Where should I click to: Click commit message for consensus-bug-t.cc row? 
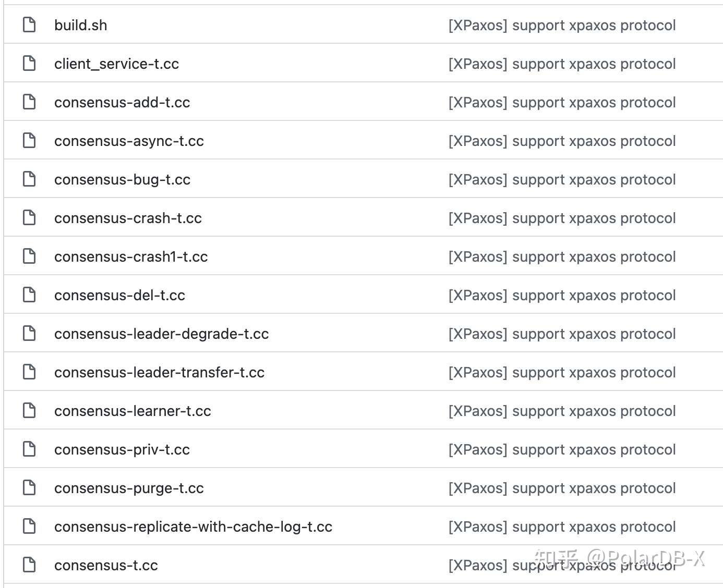562,180
